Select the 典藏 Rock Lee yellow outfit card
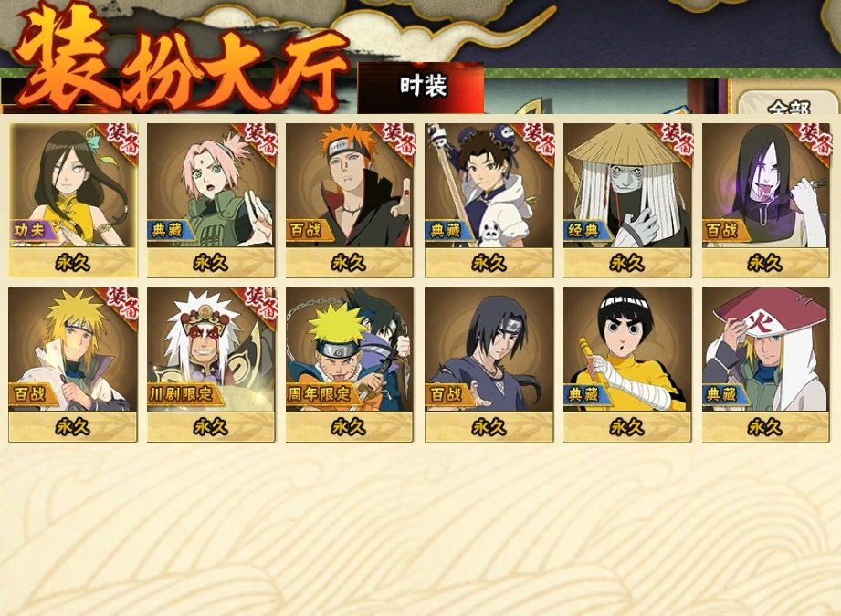 (627, 364)
